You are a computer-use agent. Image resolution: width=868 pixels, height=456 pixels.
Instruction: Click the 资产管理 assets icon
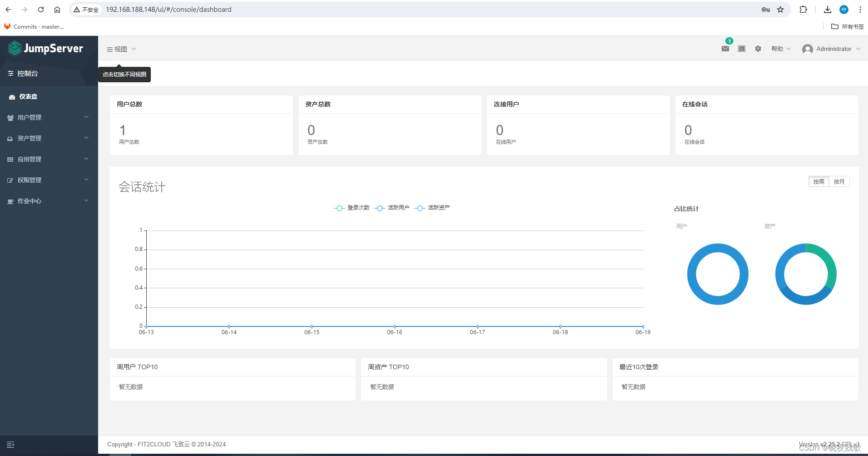10,139
